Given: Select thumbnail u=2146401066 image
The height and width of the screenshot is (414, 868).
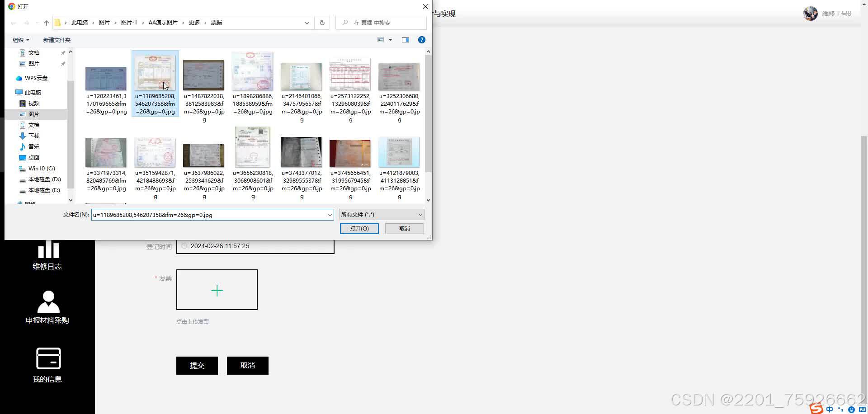Looking at the screenshot, I should [302, 77].
